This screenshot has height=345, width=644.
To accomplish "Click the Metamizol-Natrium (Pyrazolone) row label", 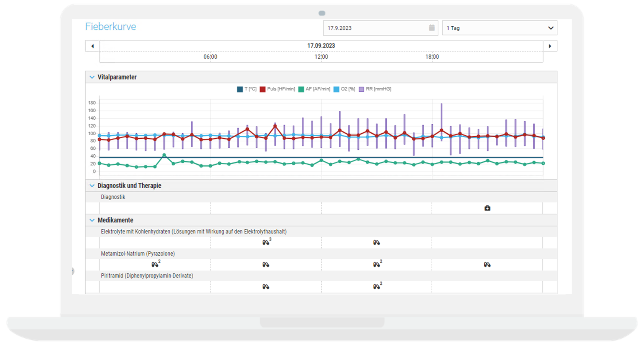I will 138,254.
